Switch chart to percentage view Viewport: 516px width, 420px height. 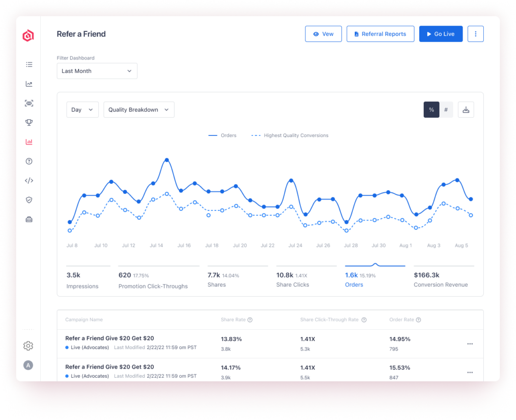tap(431, 110)
